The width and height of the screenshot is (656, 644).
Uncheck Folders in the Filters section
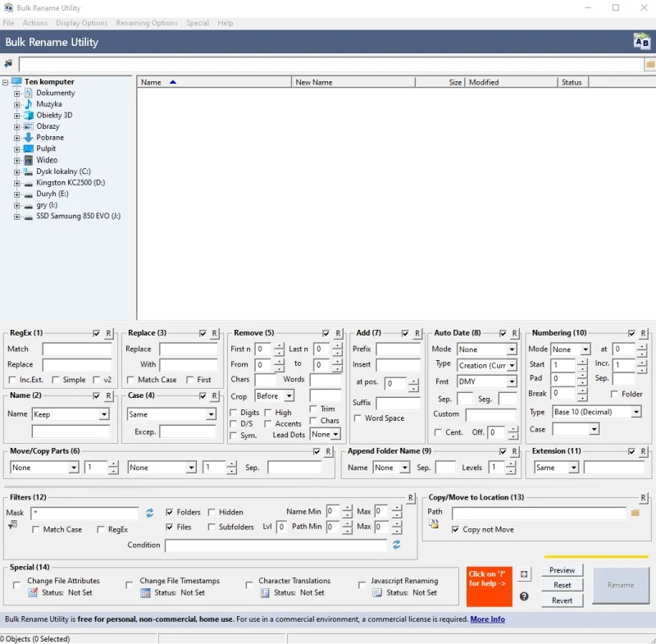169,512
